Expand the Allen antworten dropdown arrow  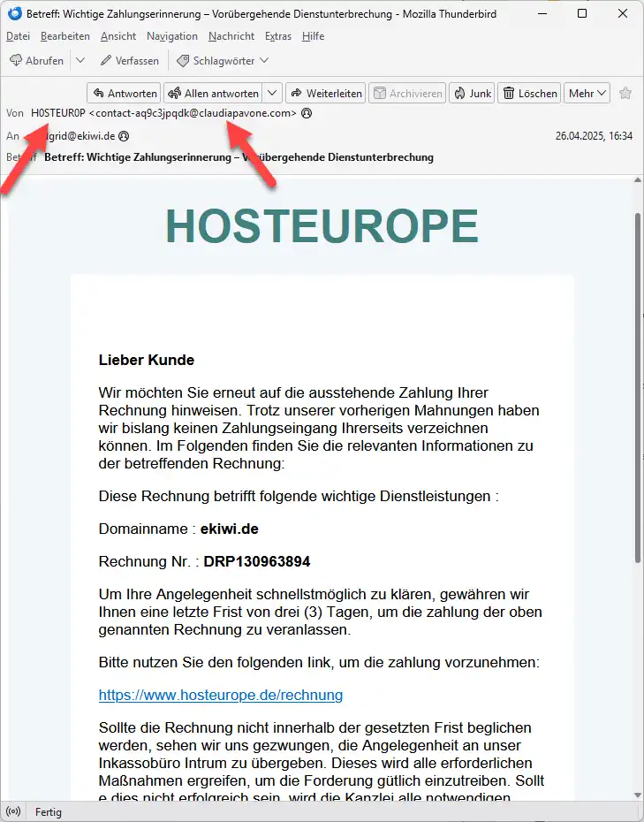272,94
